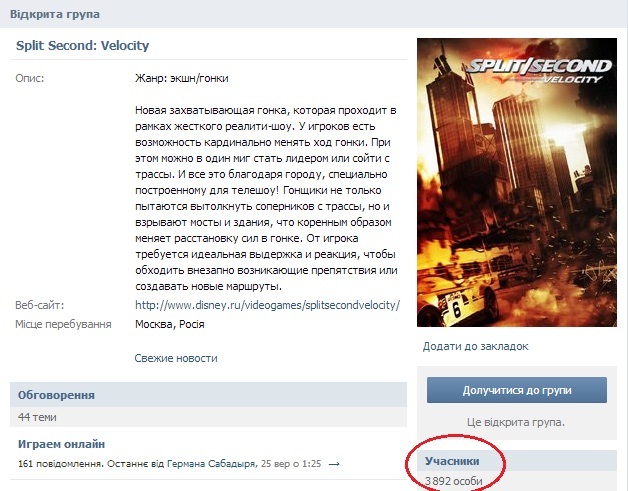Open the Split Second Velocity cover image
Screen dimensions: 628x491
point(517,182)
